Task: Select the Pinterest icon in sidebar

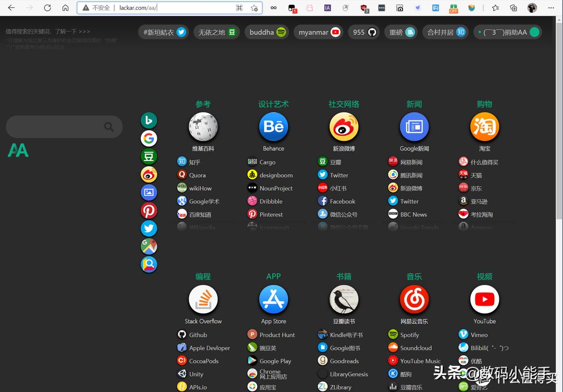Action: [x=149, y=211]
